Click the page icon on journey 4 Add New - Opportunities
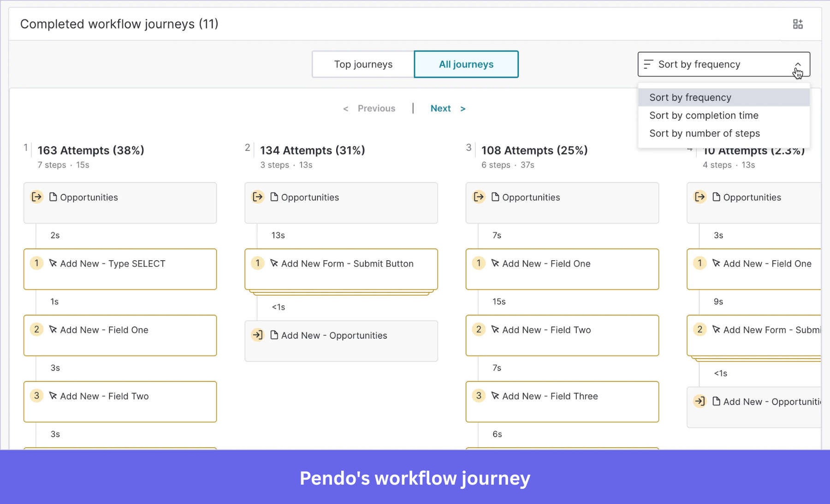The image size is (830, 504). [x=716, y=401]
